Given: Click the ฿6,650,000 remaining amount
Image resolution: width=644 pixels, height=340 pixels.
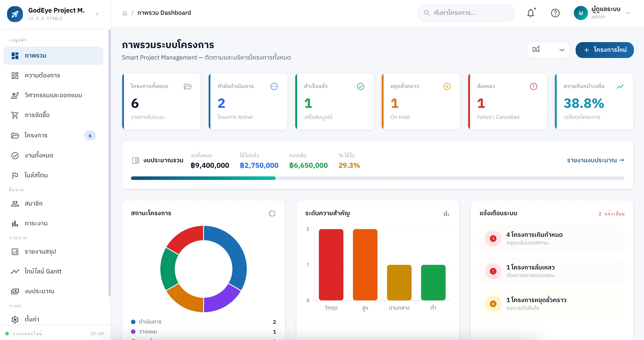Looking at the screenshot, I should pyautogui.click(x=308, y=165).
